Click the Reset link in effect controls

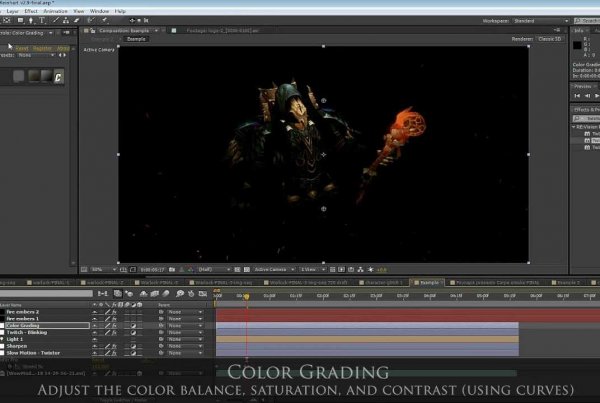click(x=22, y=49)
